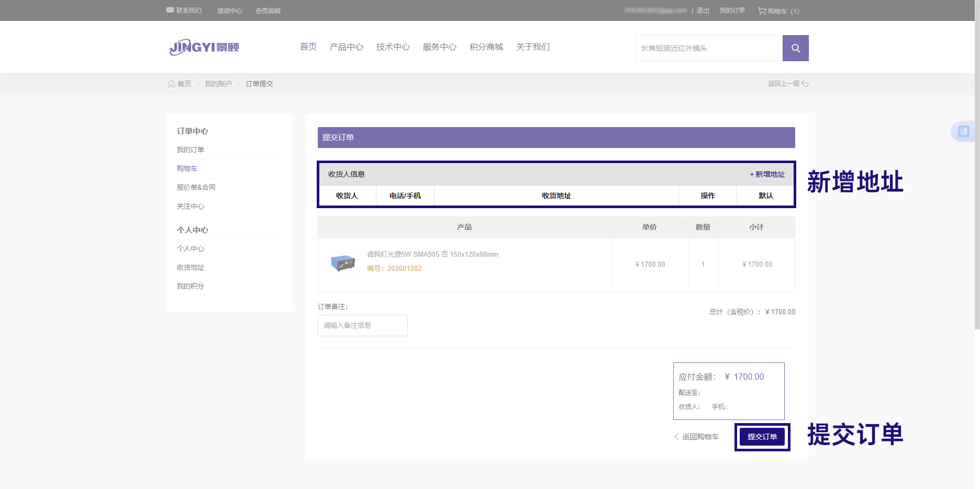The image size is (980, 489).
Task: Click the return arrow beside 返回上一级
Action: coord(805,84)
